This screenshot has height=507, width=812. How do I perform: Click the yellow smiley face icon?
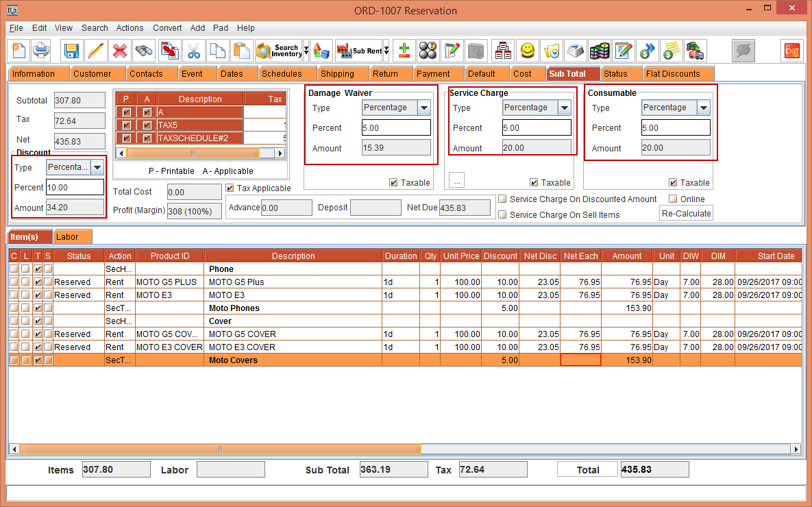[x=527, y=51]
